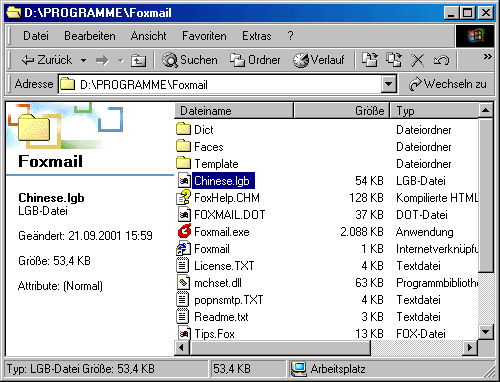
Task: Click the vertical scrollbar down arrow
Action: point(485,332)
